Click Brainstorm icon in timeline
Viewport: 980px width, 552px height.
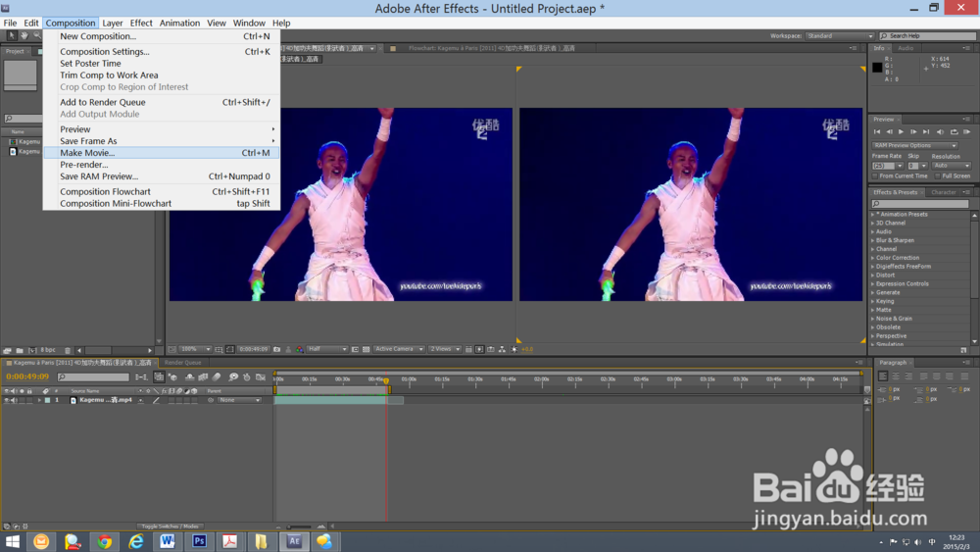[233, 376]
